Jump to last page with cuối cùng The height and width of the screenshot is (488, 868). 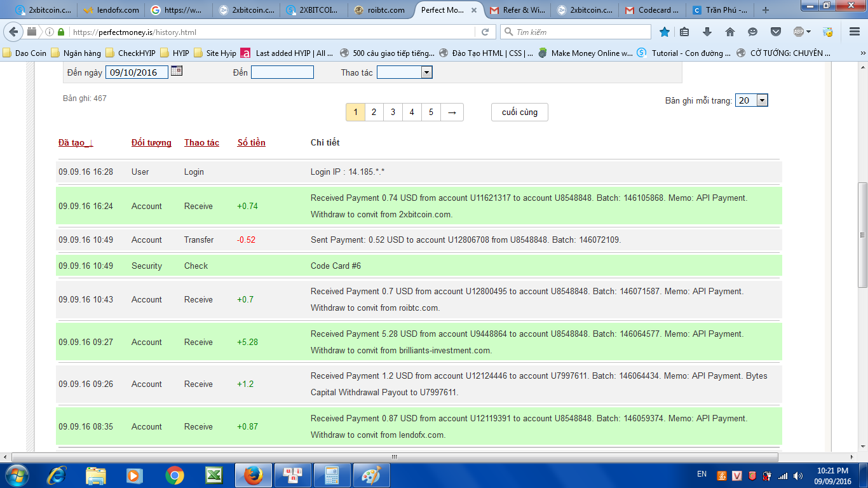pos(520,112)
